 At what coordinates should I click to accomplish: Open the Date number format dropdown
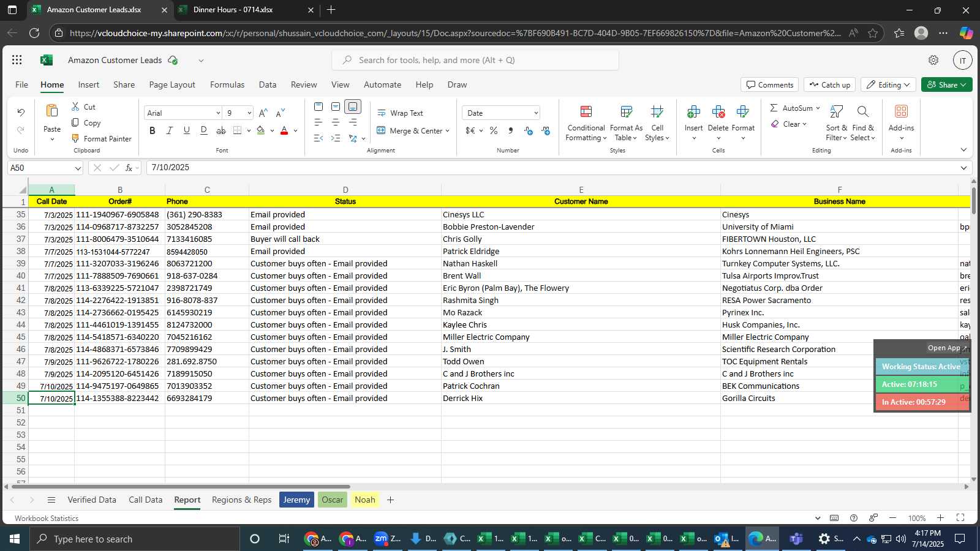pyautogui.click(x=536, y=113)
